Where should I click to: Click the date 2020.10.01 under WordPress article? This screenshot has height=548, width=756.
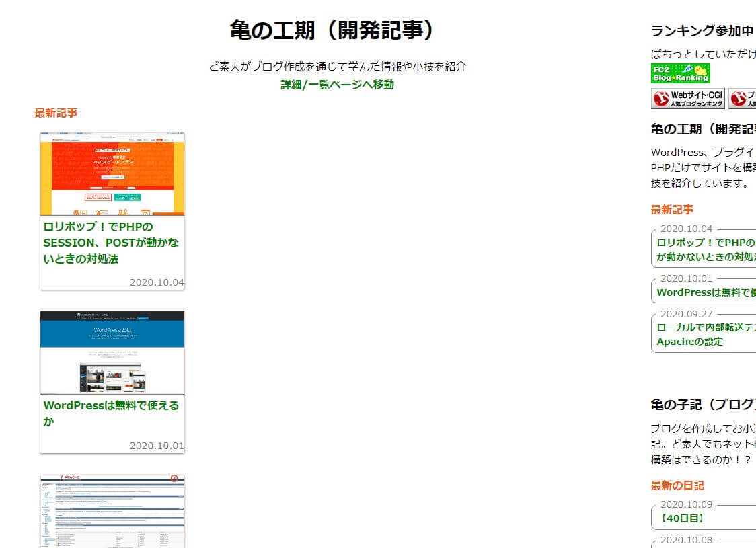pyautogui.click(x=156, y=445)
